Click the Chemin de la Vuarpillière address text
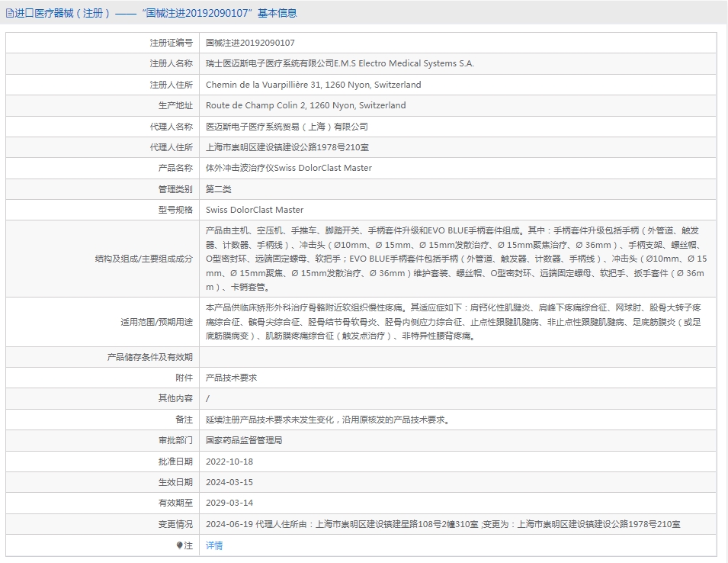Image resolution: width=728 pixels, height=563 pixels. pos(313,85)
